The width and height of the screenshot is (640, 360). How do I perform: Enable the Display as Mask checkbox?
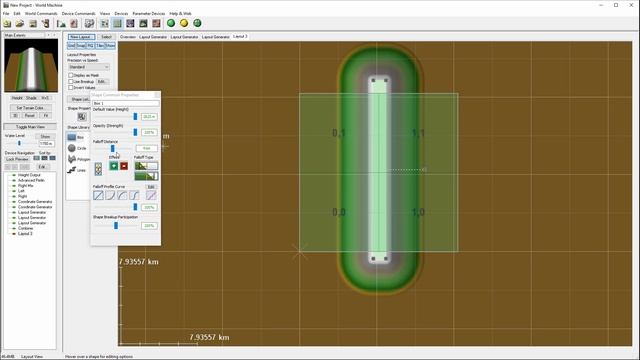(71, 76)
